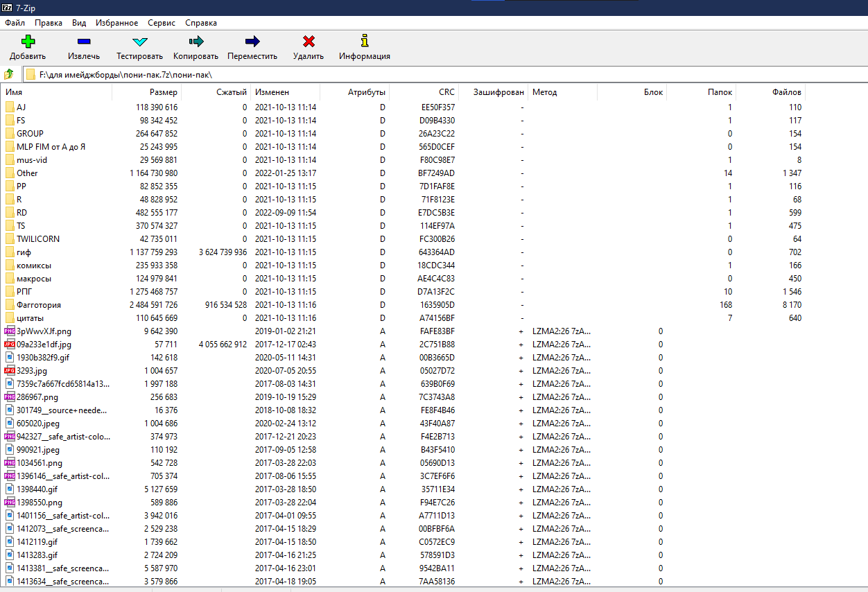Click the Извлечь (Extract) minus icon
Viewport: 868px width, 592px height.
pyautogui.click(x=84, y=42)
